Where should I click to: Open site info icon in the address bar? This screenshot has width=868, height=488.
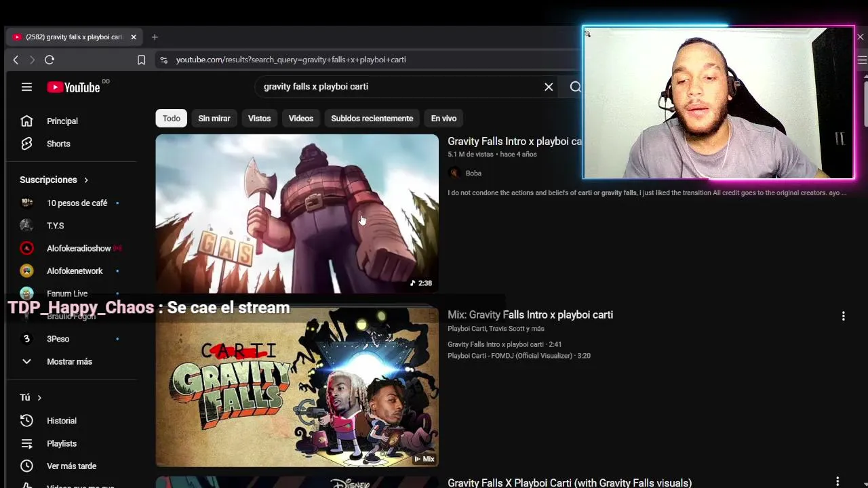tap(163, 60)
